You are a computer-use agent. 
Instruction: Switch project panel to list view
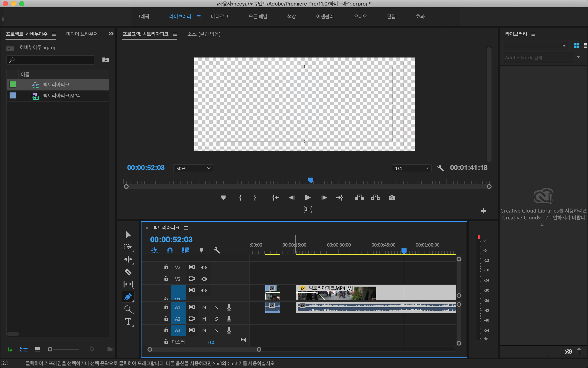[24, 349]
